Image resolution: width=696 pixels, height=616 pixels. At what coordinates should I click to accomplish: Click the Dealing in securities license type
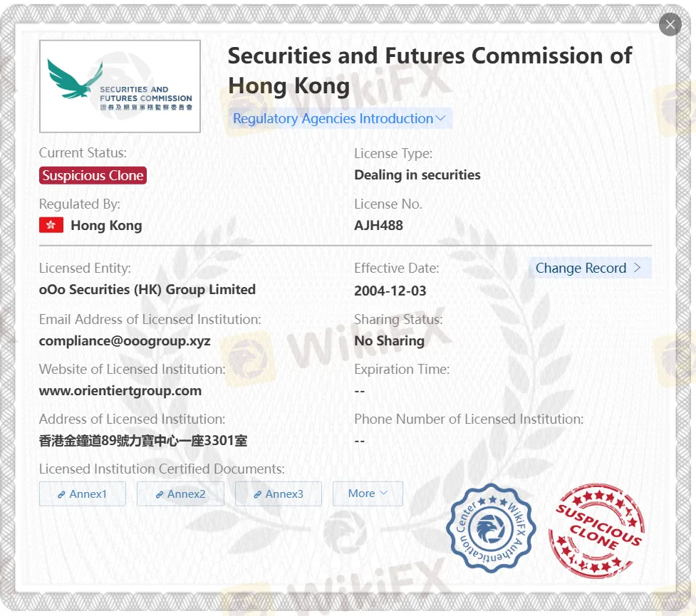coord(417,175)
